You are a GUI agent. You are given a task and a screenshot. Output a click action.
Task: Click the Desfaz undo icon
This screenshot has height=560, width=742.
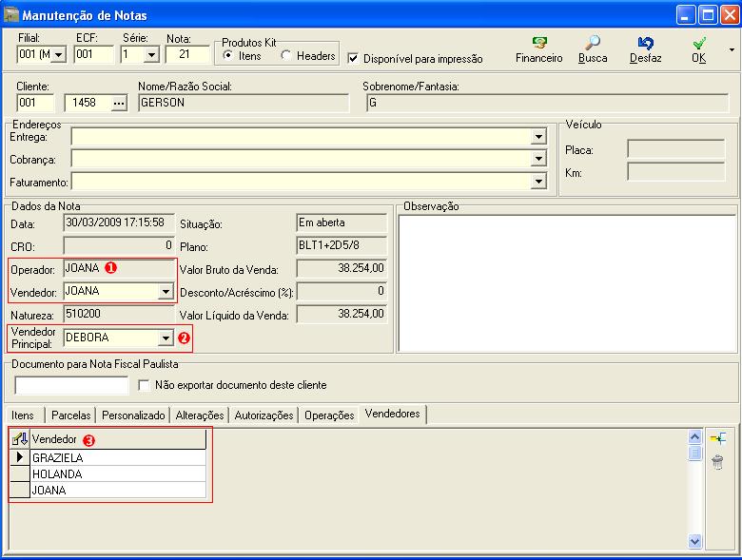click(x=645, y=45)
